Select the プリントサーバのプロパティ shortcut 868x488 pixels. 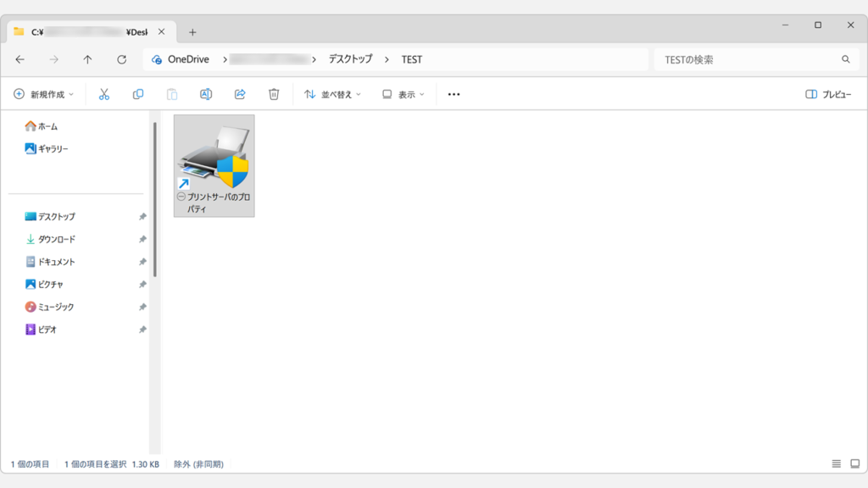point(214,166)
